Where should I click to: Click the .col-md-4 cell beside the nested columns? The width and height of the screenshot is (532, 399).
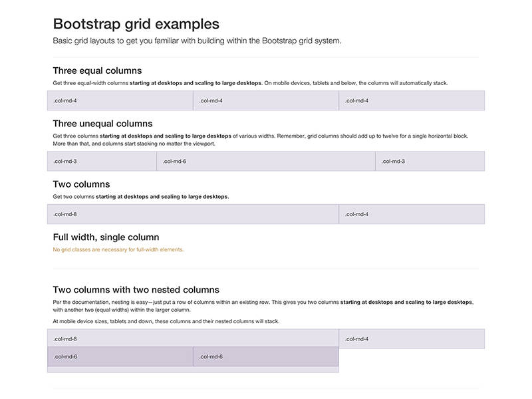pyautogui.click(x=412, y=339)
